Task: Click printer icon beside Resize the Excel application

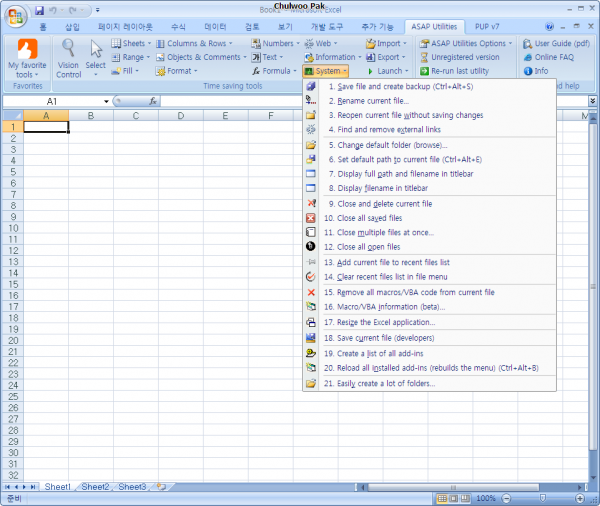Action: click(311, 322)
